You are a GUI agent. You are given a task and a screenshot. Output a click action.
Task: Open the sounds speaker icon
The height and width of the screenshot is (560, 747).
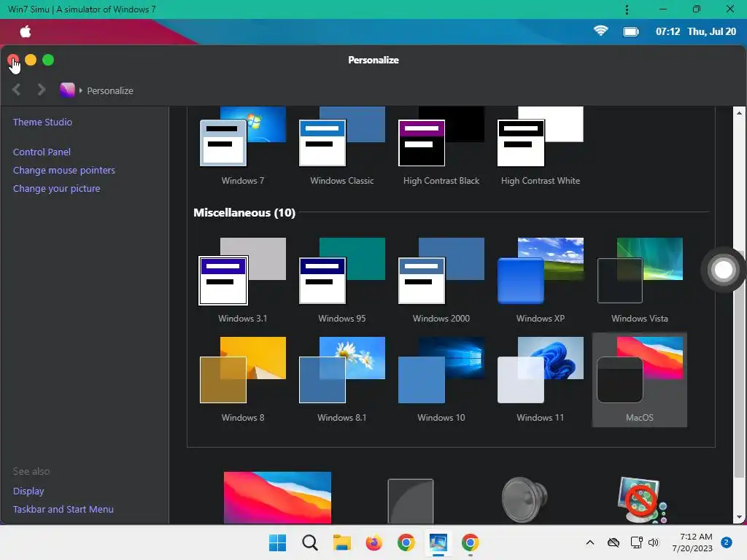(x=525, y=500)
